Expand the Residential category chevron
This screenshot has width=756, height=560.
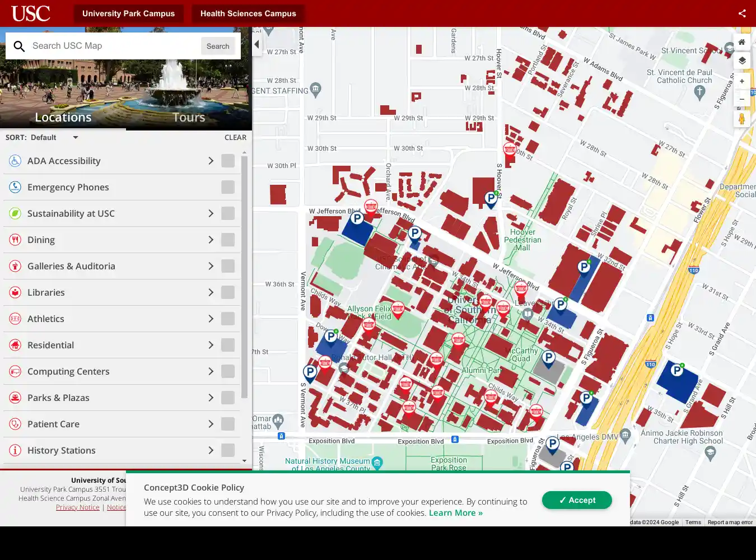click(x=211, y=345)
